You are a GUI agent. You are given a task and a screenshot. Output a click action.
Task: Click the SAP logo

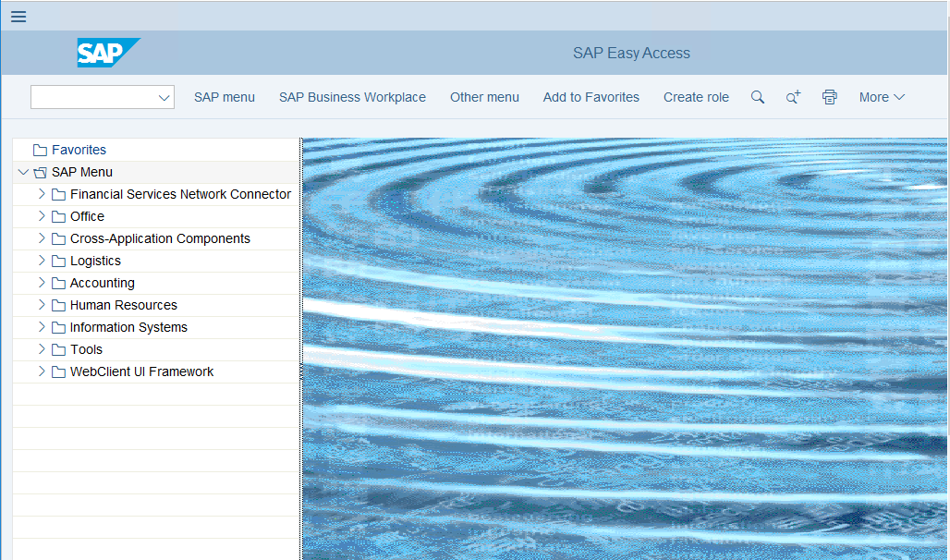pos(108,53)
